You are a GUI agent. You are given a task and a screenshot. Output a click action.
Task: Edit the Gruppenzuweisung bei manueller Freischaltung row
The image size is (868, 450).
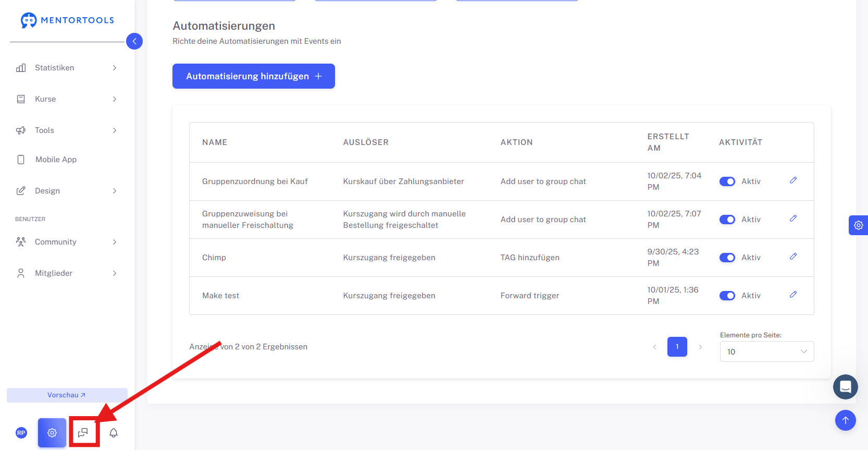(x=793, y=218)
